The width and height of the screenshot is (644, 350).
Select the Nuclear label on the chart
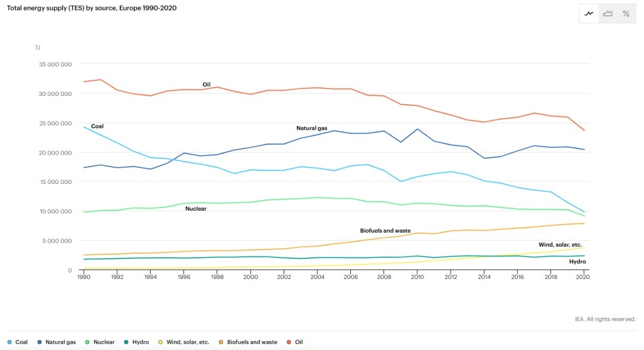tap(196, 208)
